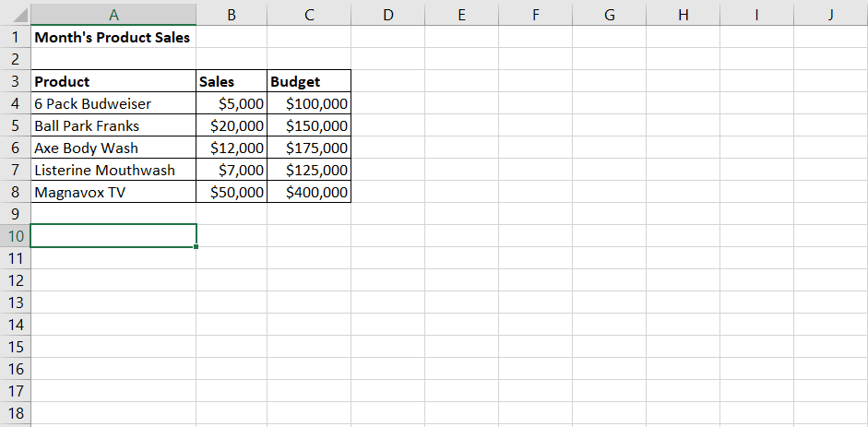Select the $100,000 budget cell

pyautogui.click(x=309, y=103)
